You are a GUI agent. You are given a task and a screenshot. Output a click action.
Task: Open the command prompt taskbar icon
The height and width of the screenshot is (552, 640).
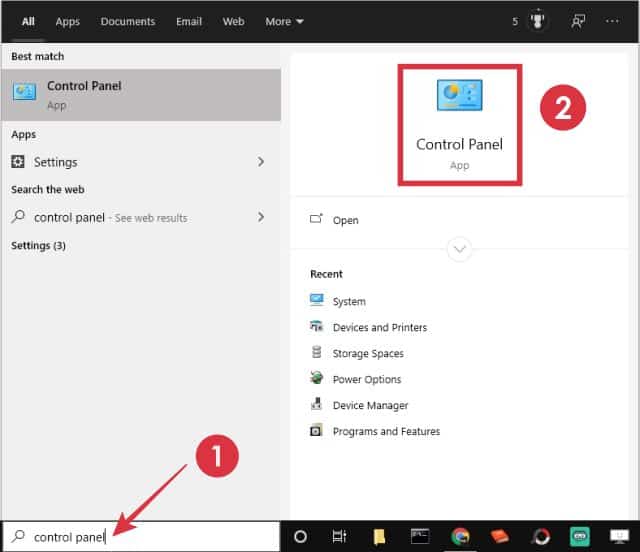(x=420, y=536)
